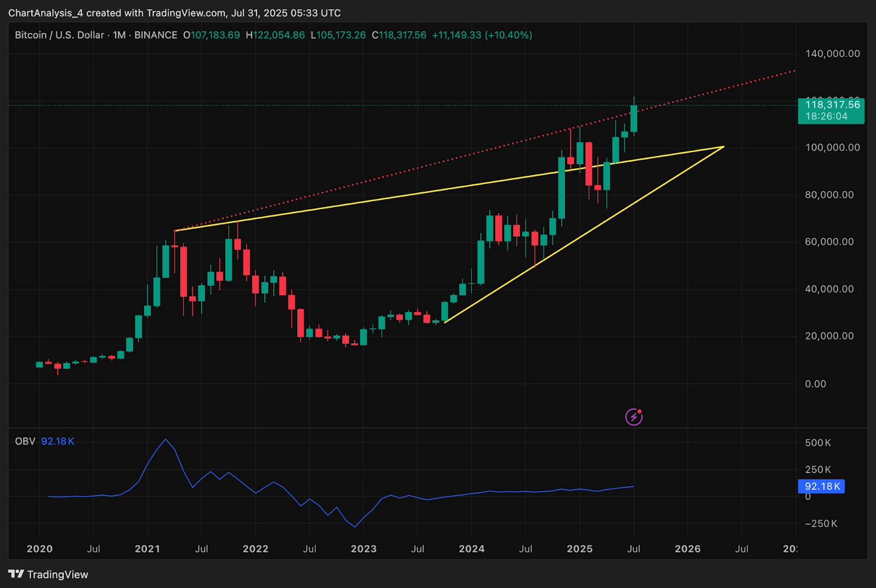The height and width of the screenshot is (588, 876).
Task: Click the TradingView logo at bottom left
Action: (x=16, y=574)
